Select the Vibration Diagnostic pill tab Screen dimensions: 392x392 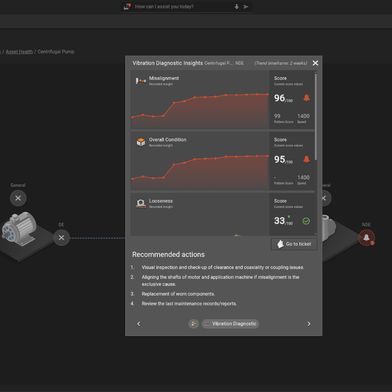tap(230, 324)
